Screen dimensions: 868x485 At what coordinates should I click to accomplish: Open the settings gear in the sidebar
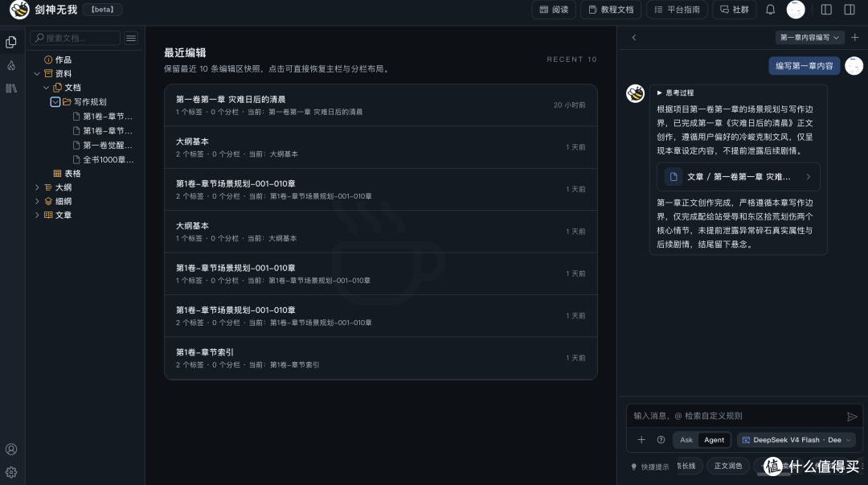(x=11, y=472)
